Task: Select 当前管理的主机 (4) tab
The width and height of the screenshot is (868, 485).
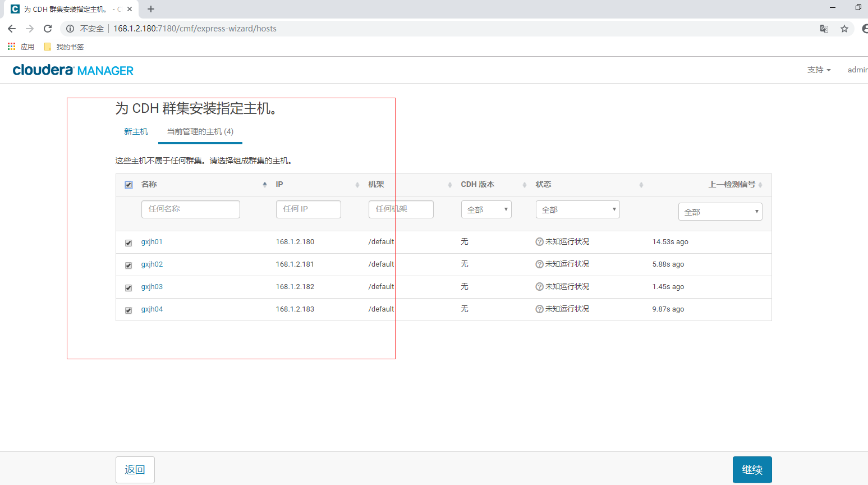Action: (200, 131)
